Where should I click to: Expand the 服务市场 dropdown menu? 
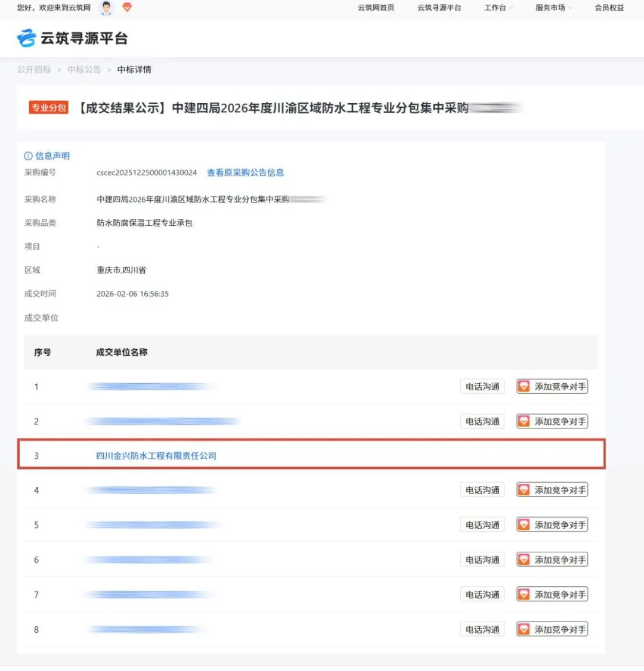point(550,8)
